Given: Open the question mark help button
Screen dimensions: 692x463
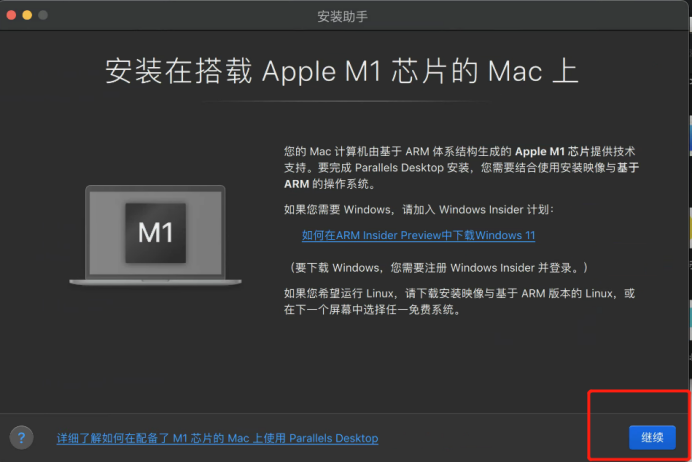Looking at the screenshot, I should coord(21,438).
